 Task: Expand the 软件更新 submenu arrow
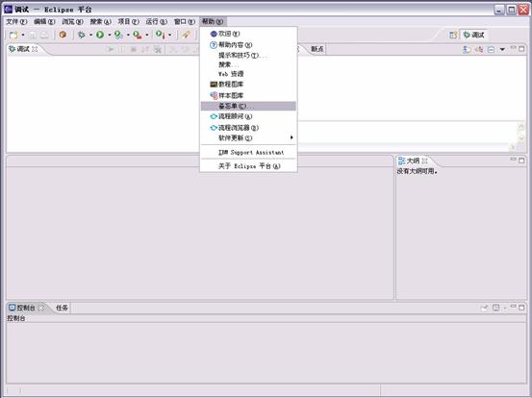(x=291, y=137)
